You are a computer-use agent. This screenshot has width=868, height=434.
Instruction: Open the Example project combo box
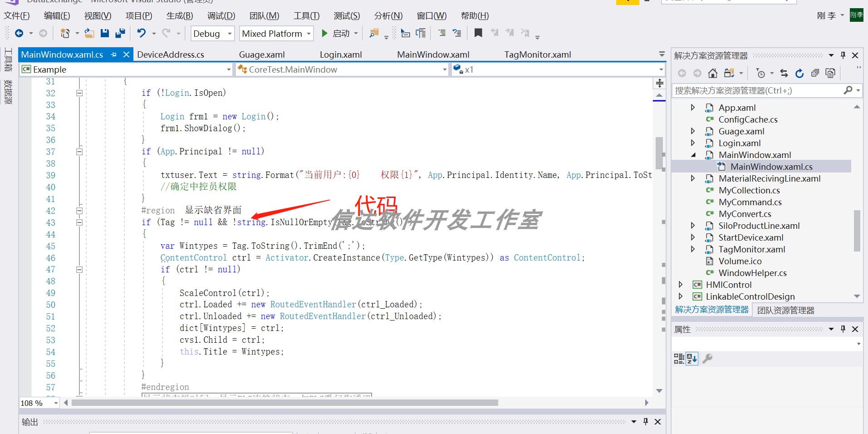(x=126, y=69)
